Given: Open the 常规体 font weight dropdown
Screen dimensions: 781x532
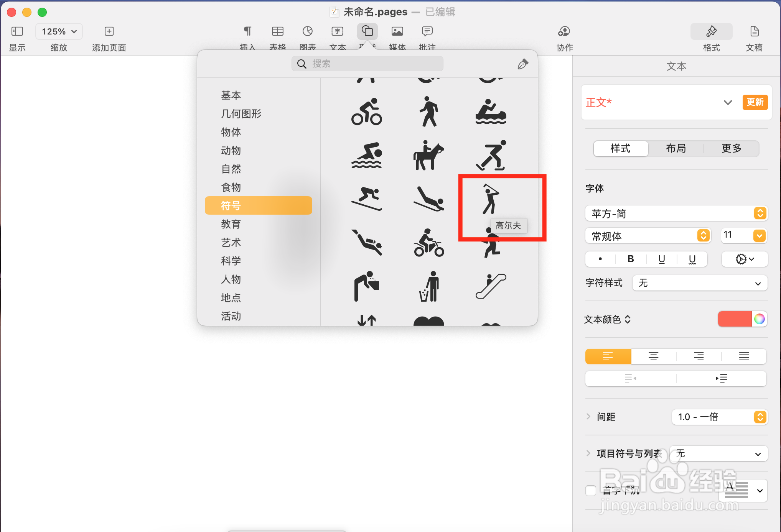Looking at the screenshot, I should (x=648, y=236).
